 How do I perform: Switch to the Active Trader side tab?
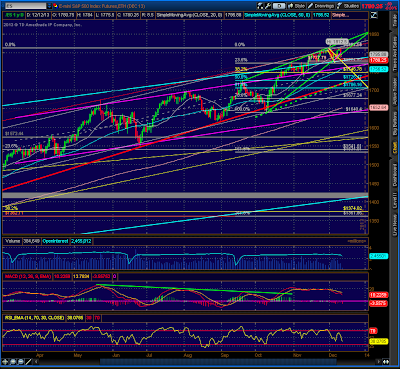click(x=395, y=92)
